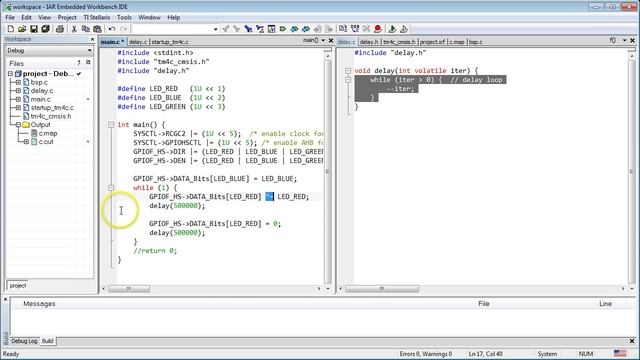
Task: Click the Stop Build icon
Action: pos(366,29)
